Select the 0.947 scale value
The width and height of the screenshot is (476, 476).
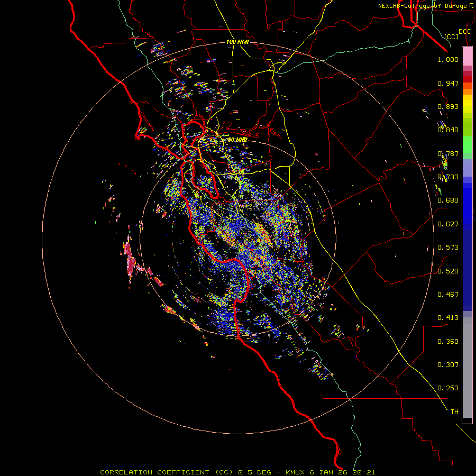coord(448,83)
